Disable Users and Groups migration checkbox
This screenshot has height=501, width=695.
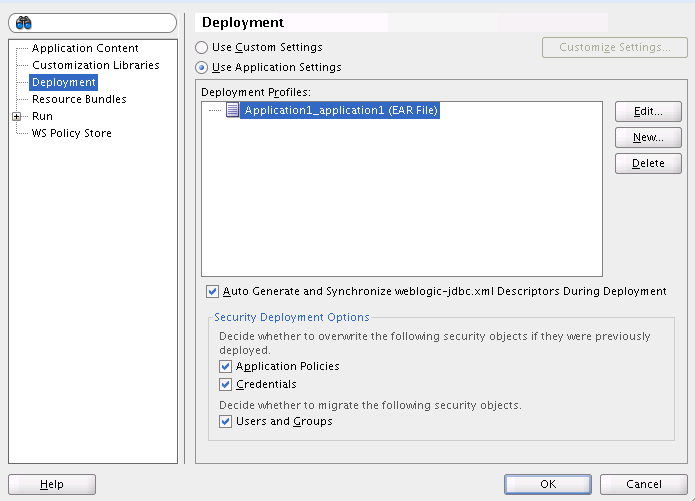click(x=225, y=422)
